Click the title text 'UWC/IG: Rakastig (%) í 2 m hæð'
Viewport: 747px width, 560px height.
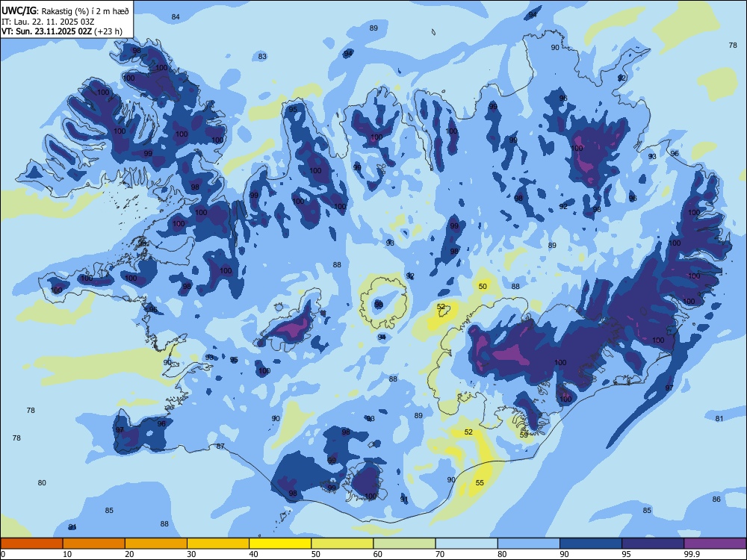click(65, 10)
